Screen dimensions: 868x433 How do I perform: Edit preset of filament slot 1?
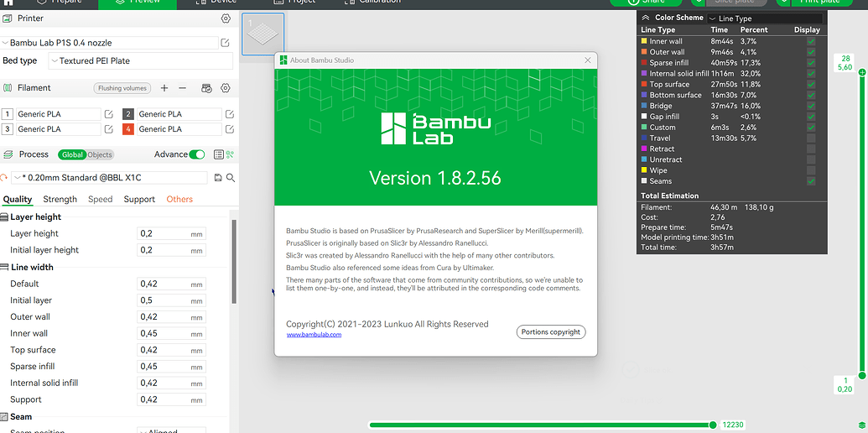(x=109, y=114)
